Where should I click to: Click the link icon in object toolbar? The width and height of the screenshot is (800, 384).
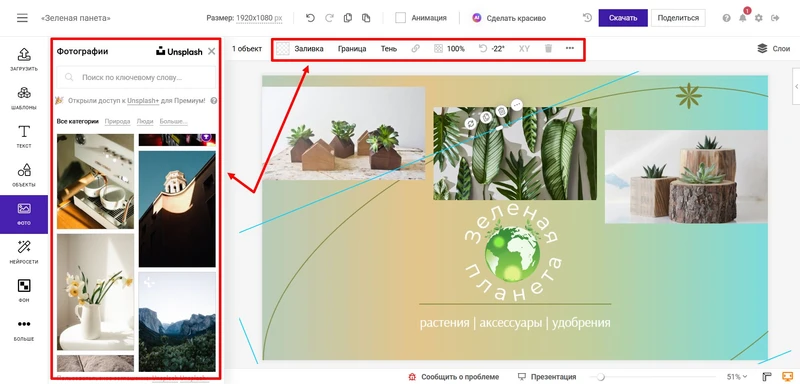click(x=415, y=49)
